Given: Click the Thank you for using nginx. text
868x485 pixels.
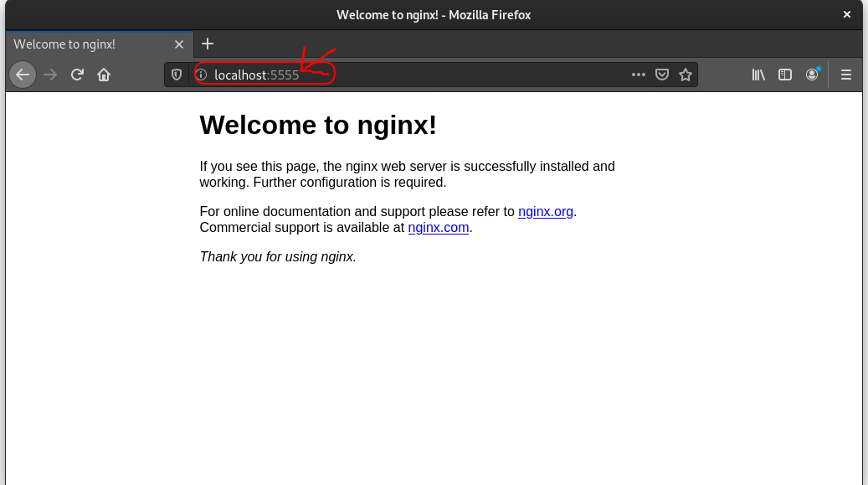Looking at the screenshot, I should (278, 257).
